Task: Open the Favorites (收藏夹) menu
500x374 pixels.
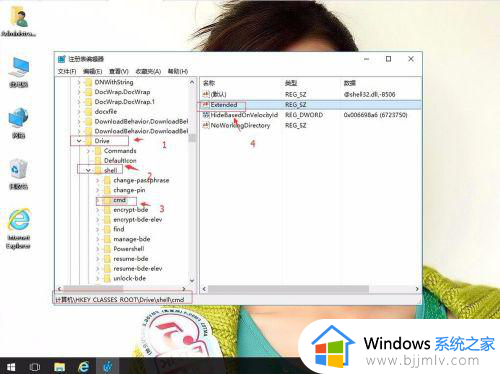Action: 148,71
